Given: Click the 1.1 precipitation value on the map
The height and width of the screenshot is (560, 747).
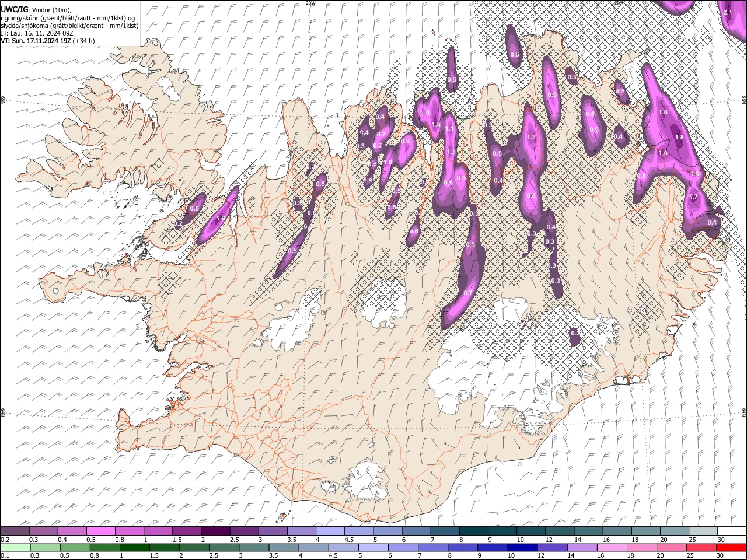Looking at the screenshot, I should (449, 128).
